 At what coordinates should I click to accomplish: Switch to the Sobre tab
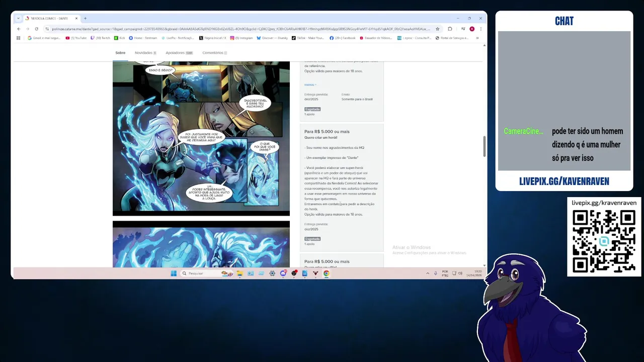pyautogui.click(x=120, y=53)
